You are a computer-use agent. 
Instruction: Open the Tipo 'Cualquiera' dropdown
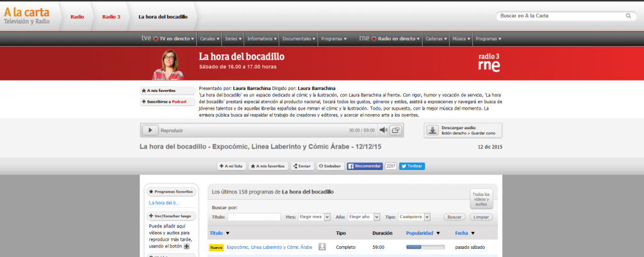pyautogui.click(x=414, y=217)
